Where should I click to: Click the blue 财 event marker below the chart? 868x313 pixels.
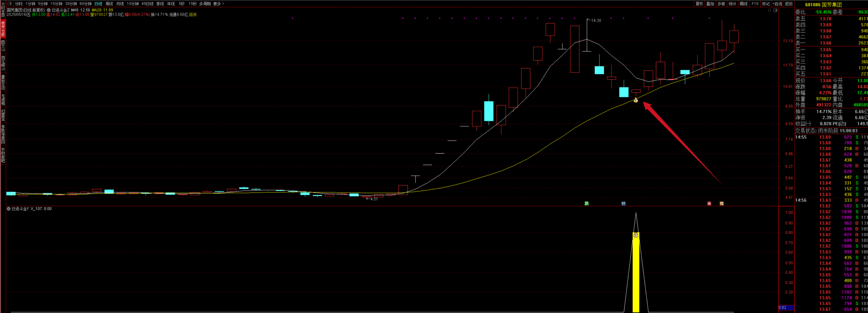[623, 203]
